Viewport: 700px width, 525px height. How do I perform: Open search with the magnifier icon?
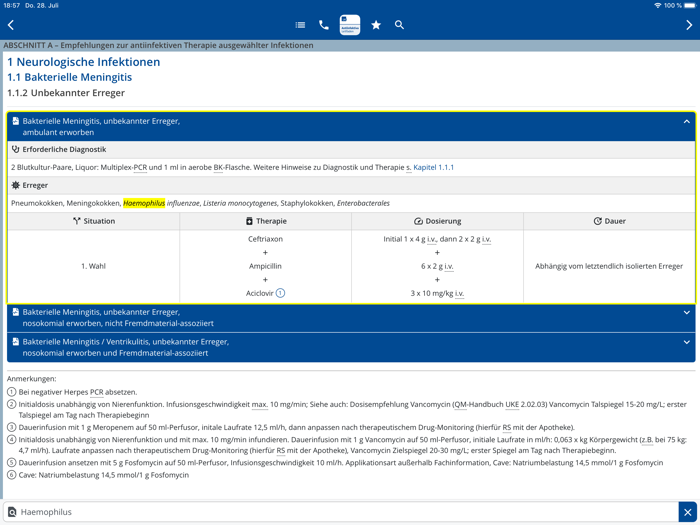(399, 25)
